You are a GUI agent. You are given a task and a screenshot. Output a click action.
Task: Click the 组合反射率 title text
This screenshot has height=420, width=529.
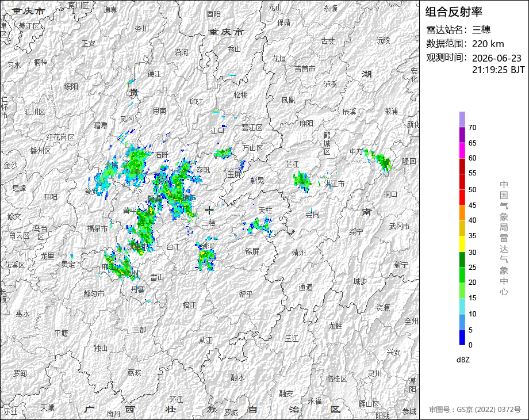pos(454,12)
